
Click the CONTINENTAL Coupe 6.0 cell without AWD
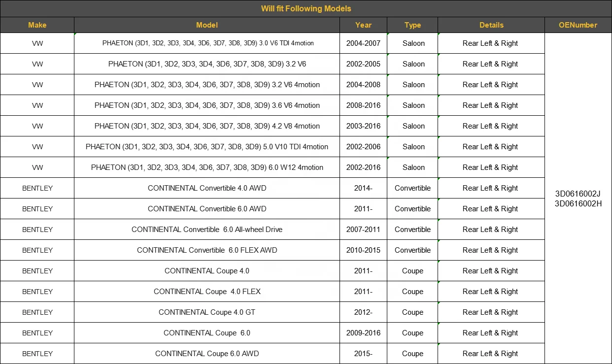click(x=207, y=333)
